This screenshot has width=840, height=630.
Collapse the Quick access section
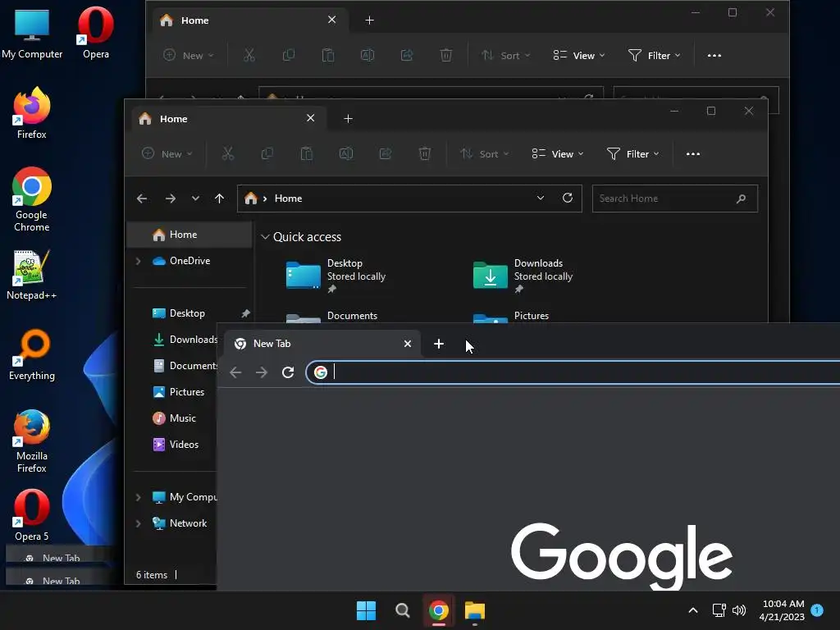[x=265, y=237]
